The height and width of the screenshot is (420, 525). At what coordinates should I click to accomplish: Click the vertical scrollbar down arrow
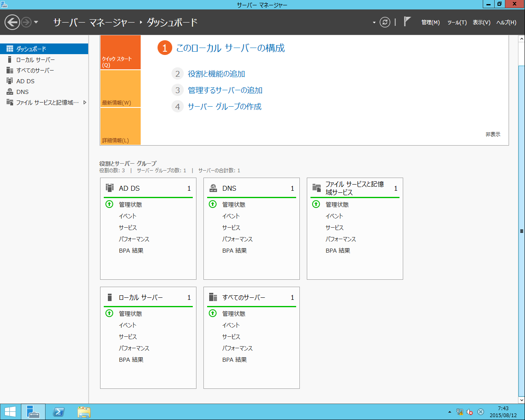click(x=522, y=400)
